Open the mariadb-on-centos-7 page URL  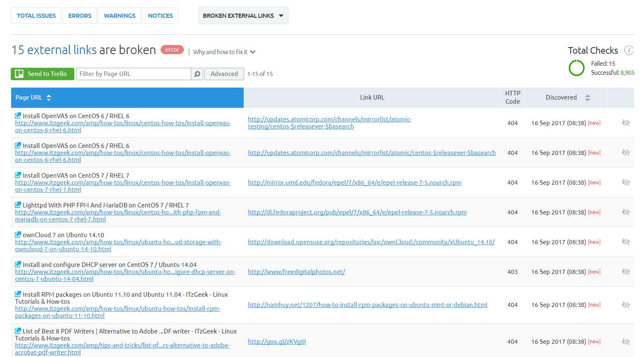click(118, 216)
